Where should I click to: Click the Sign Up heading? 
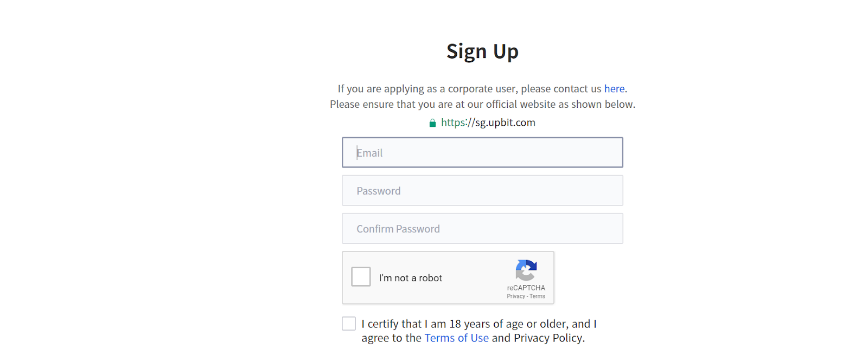482,51
